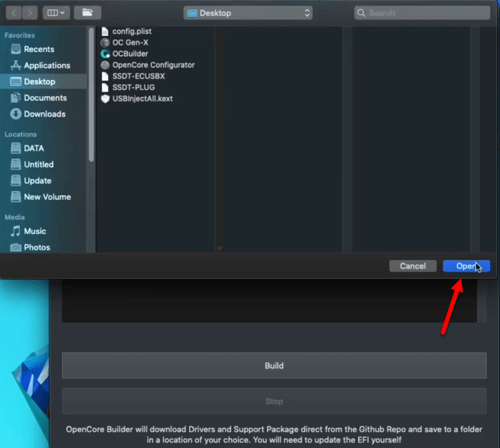Image resolution: width=500 pixels, height=448 pixels.
Task: Open the Untitled volume in Locations
Action: point(43,164)
